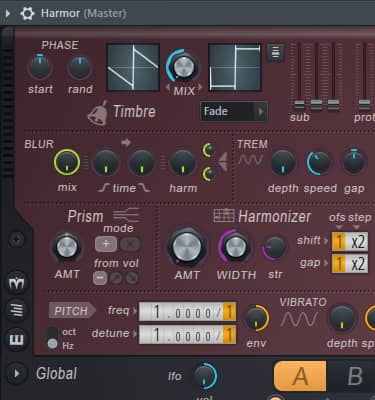Viewport: 375px width, 400px height.
Task: Switch to part B tab
Action: coord(354,376)
